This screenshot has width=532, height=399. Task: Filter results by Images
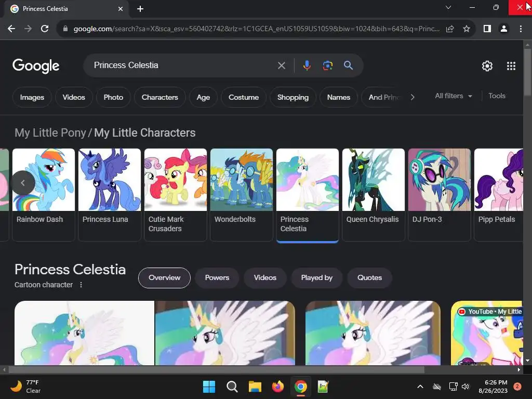[32, 97]
